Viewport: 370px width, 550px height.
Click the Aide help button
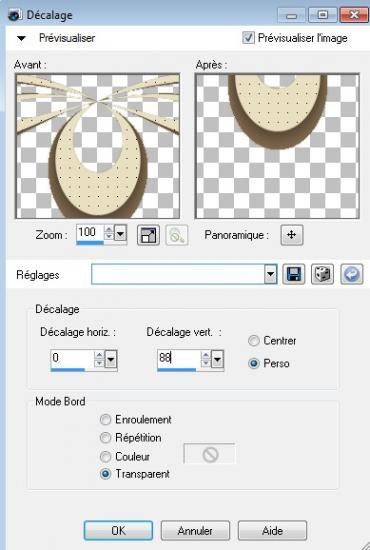tap(273, 530)
